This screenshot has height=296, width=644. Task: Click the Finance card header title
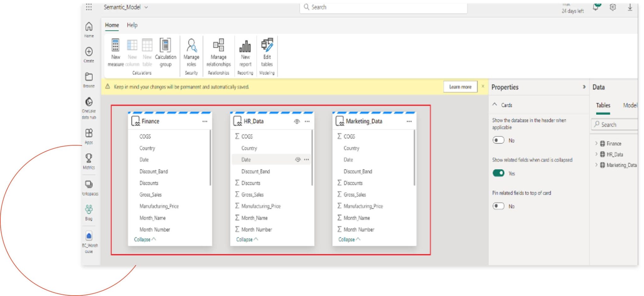(x=150, y=121)
